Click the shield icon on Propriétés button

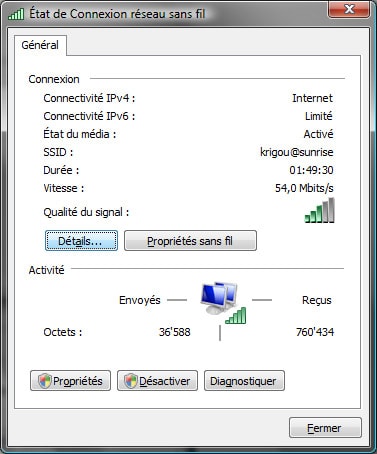click(x=45, y=381)
